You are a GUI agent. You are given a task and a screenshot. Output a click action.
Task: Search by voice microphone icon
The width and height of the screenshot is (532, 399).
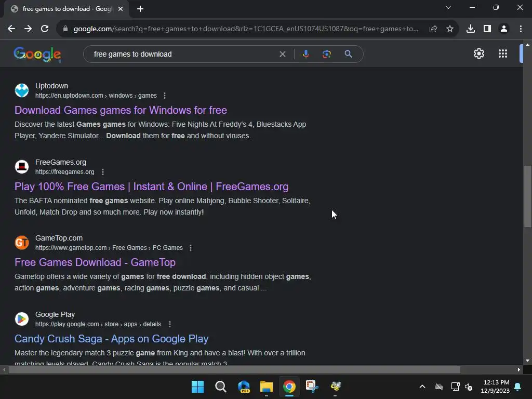305,54
